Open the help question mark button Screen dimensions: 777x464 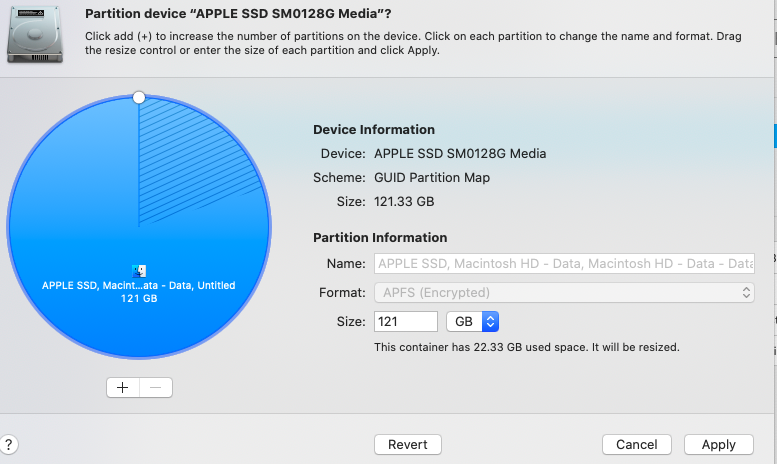point(8,444)
